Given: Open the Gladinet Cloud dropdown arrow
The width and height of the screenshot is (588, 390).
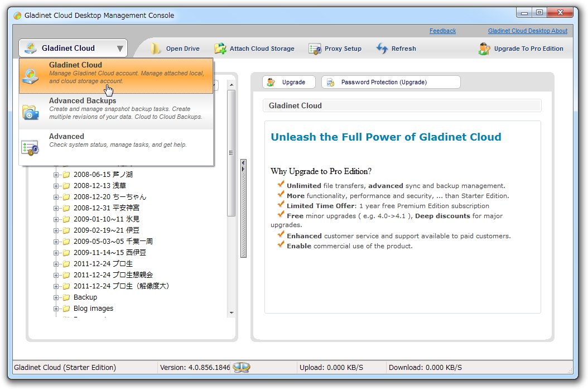Looking at the screenshot, I should tap(120, 49).
